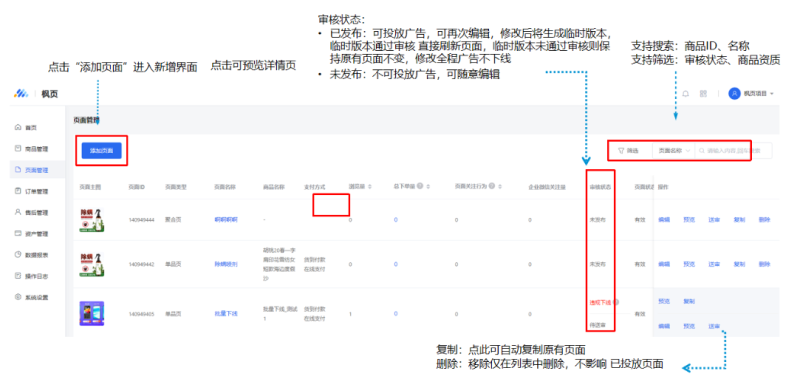Click the 售后管理 person icon in sidebar
The image size is (800, 382).
(x=18, y=212)
